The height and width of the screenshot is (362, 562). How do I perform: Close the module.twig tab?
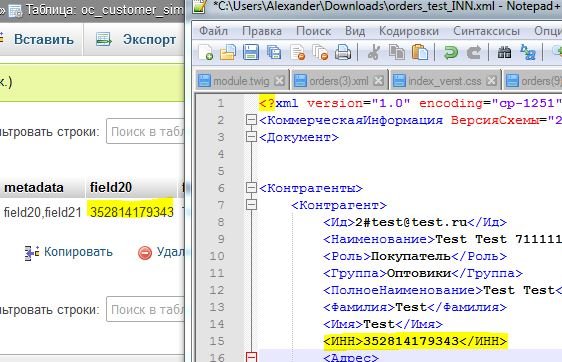click(279, 81)
